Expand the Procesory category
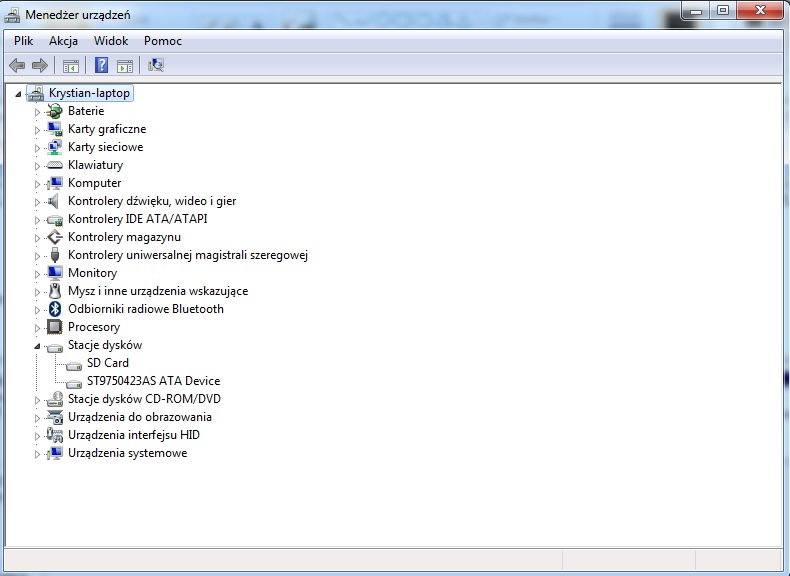 pyautogui.click(x=37, y=328)
